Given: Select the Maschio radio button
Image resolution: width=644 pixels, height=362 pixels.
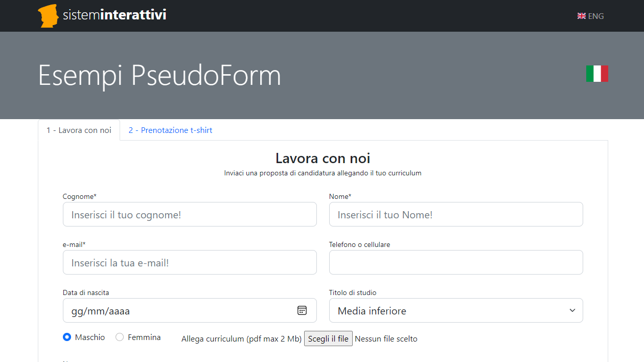Looking at the screenshot, I should click(66, 337).
